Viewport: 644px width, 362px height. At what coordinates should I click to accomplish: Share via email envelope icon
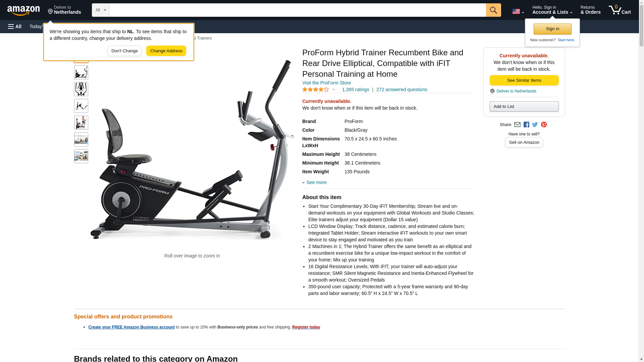(517, 125)
